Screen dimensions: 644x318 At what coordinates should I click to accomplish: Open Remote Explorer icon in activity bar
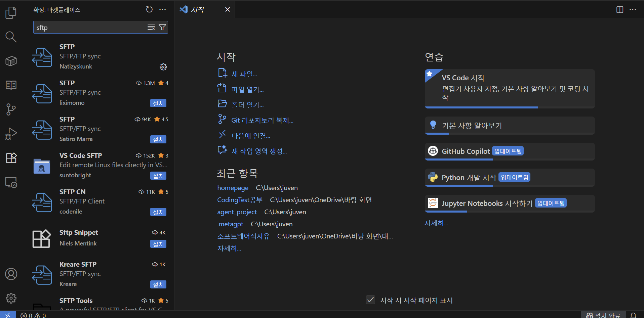[11, 182]
